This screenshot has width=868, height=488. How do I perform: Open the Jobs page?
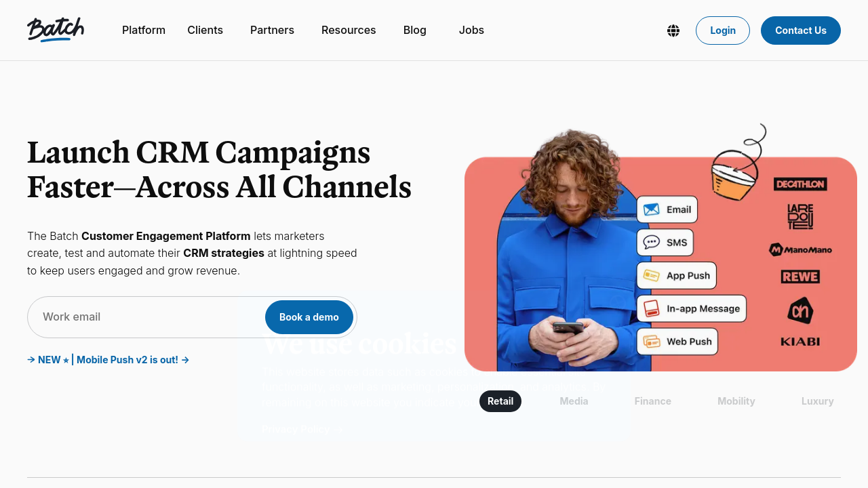pos(471,30)
